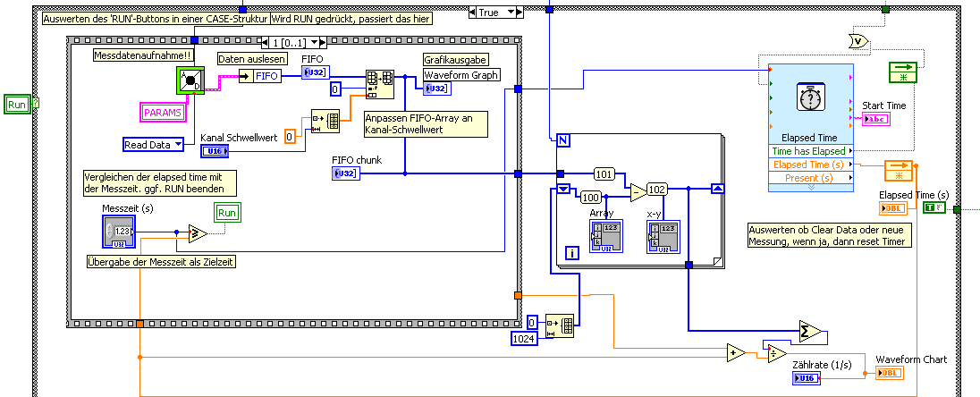Click Elapsed Time (s) output row of express VI
The width and height of the screenshot is (980, 397).
(811, 165)
